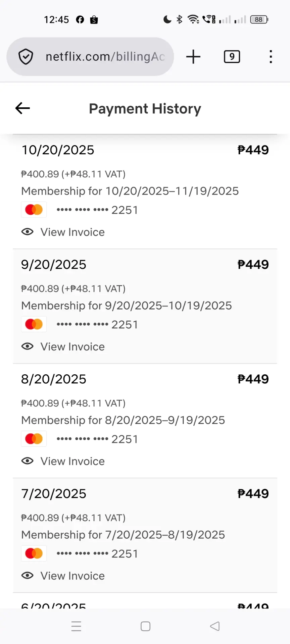The height and width of the screenshot is (644, 290).
Task: Tap the back arrow beside Payment History
Action: pos(22,108)
